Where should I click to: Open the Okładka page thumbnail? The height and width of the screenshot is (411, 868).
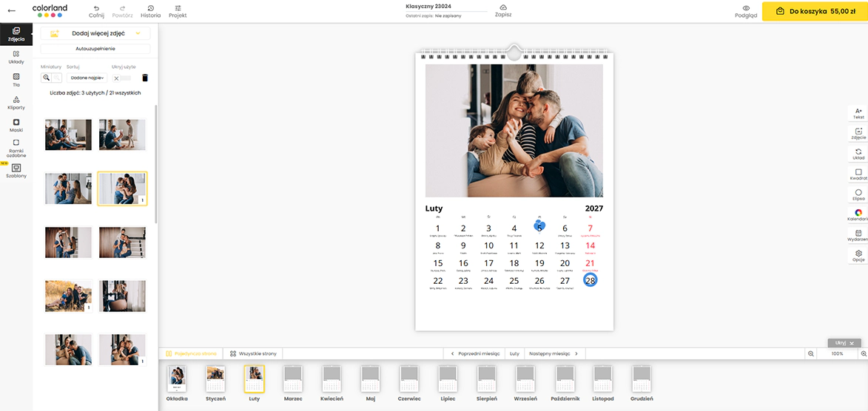(177, 379)
